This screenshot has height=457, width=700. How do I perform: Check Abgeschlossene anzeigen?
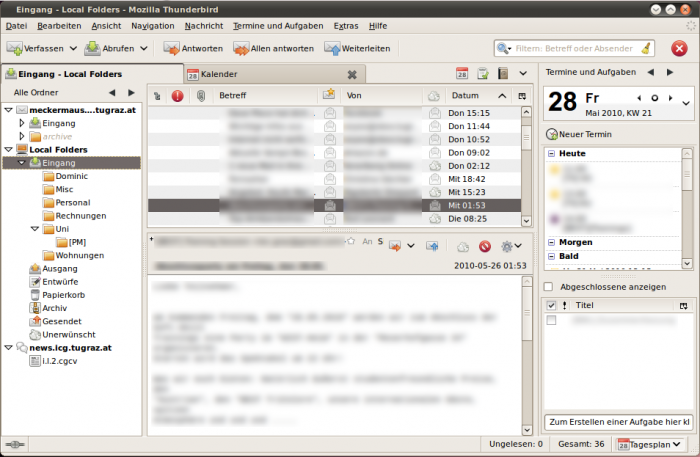(549, 287)
